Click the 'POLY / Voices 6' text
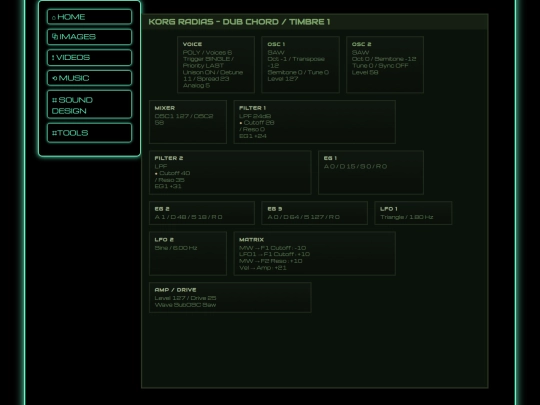 (207, 53)
